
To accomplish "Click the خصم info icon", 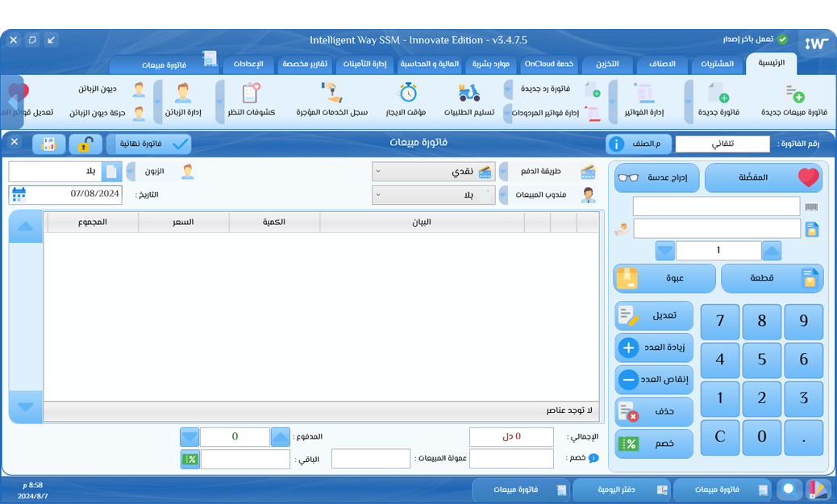I will [593, 458].
